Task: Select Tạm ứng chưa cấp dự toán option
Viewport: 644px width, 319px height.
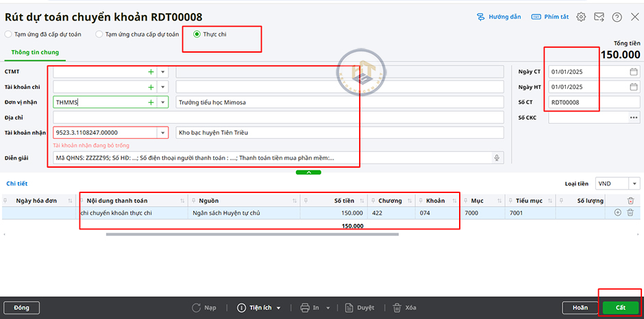Action: (x=100, y=34)
